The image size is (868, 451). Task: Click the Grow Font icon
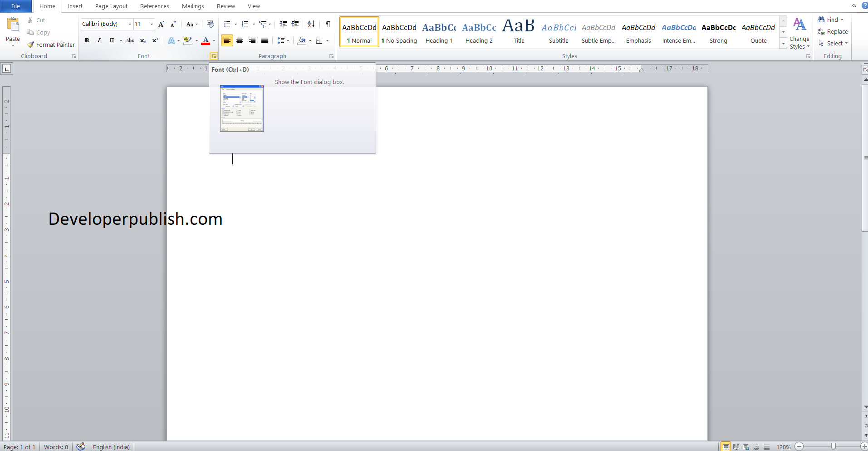tap(161, 24)
